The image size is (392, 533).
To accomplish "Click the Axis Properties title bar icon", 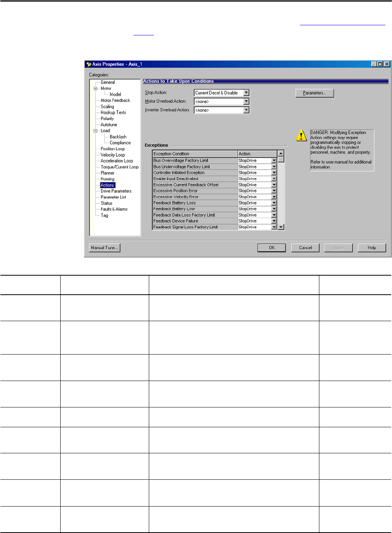I will 89,64.
